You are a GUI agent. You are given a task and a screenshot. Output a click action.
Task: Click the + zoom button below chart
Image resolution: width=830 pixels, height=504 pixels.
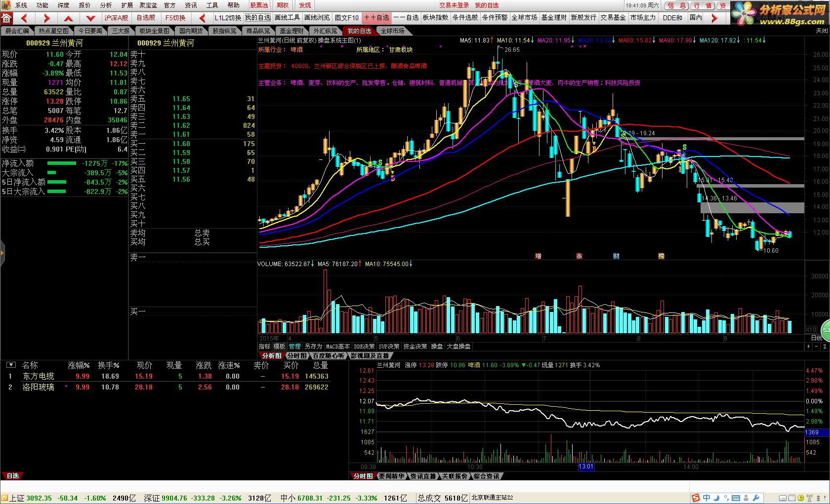pyautogui.click(x=809, y=347)
